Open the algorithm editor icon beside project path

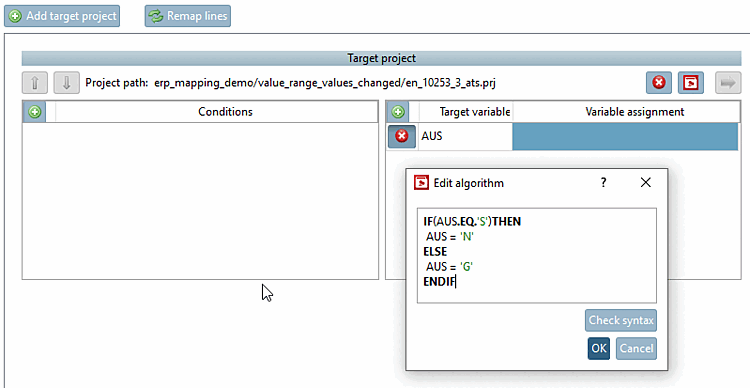[x=691, y=83]
